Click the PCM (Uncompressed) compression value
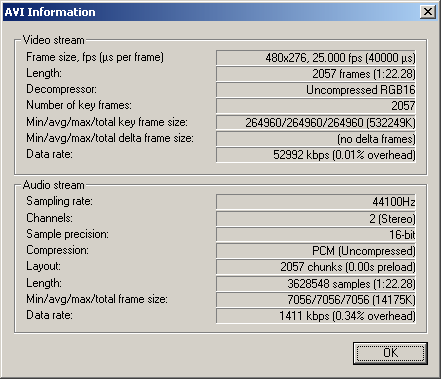This screenshot has height=379, width=441. pyautogui.click(x=316, y=251)
